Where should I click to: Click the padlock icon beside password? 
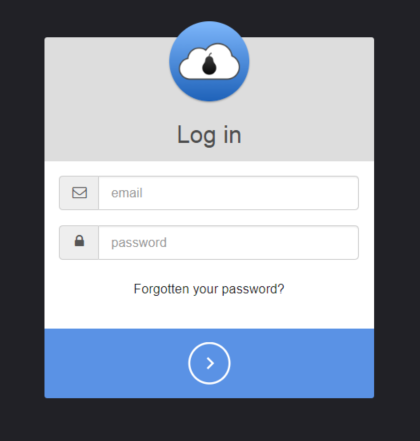click(x=79, y=241)
